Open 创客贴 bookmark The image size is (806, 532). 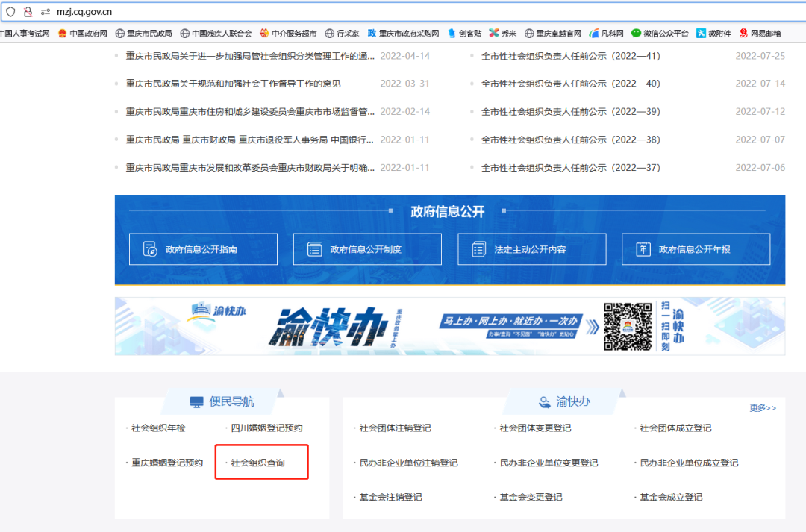click(x=464, y=34)
